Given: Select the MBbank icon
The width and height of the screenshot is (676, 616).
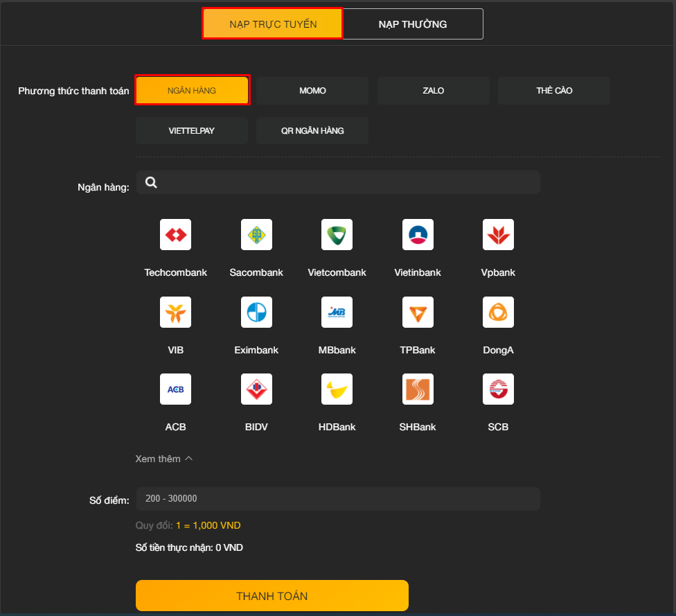Looking at the screenshot, I should tap(337, 313).
